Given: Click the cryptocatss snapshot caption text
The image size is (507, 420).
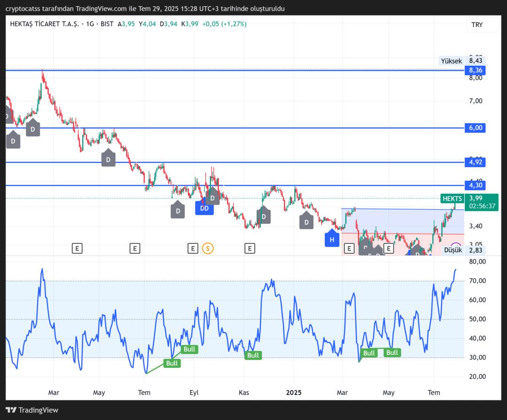Looking at the screenshot, I should 145,9.
